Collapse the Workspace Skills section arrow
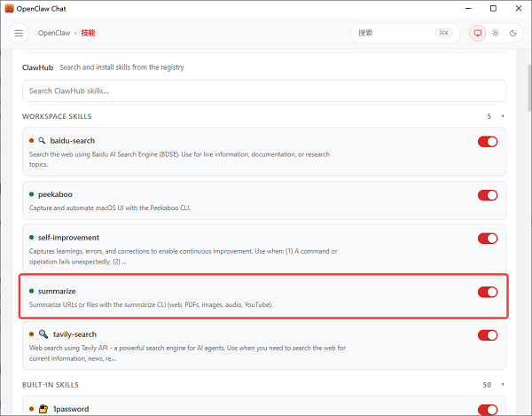 (x=503, y=116)
